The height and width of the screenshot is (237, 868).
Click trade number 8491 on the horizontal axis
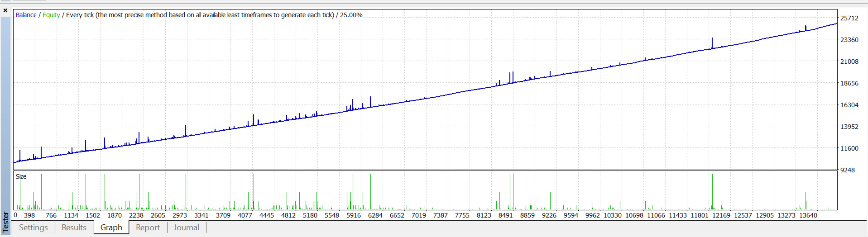point(506,215)
